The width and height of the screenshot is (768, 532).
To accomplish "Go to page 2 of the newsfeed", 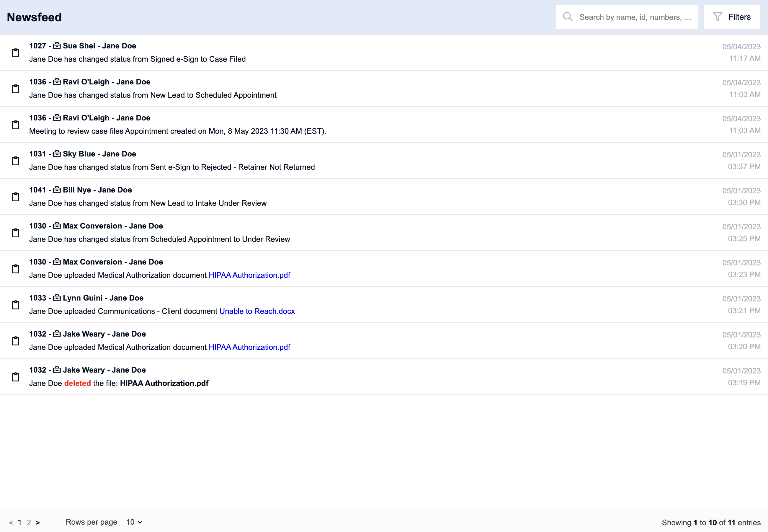I will pos(29,522).
